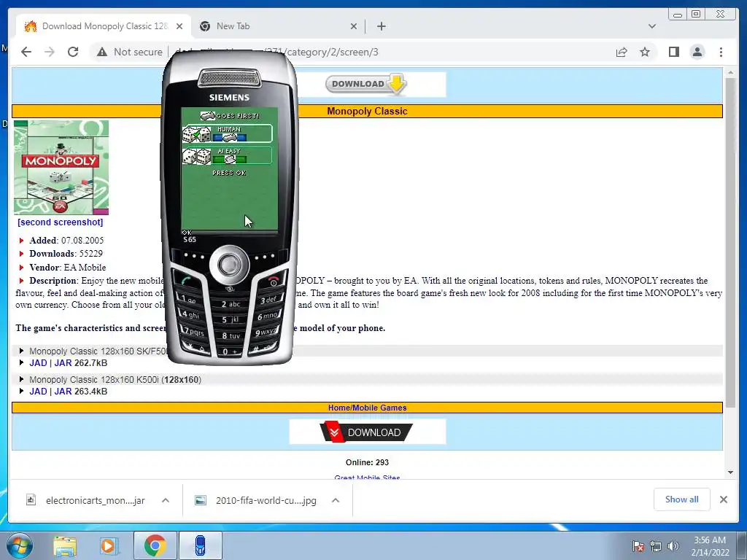The width and height of the screenshot is (747, 560).
Task: Open the [second screenshot] link
Action: point(60,222)
